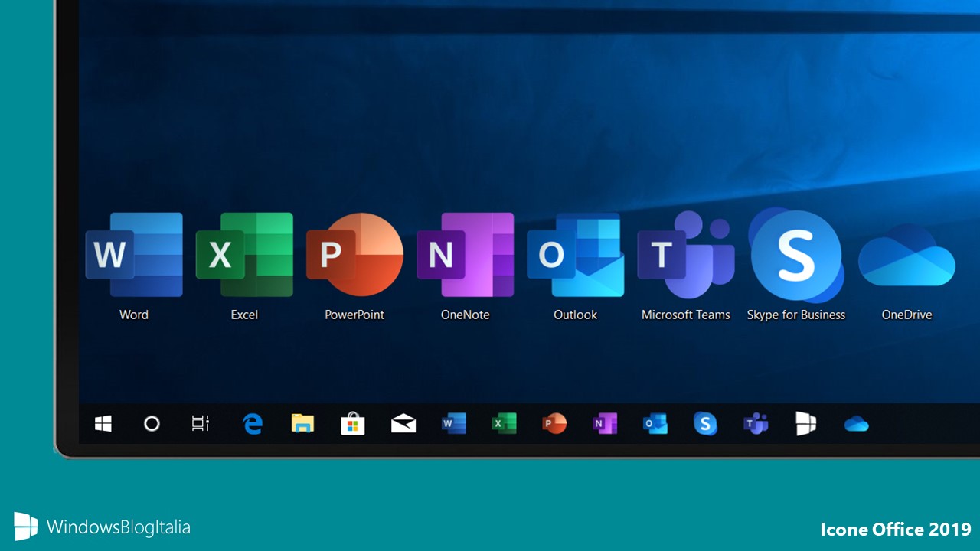Screen dimensions: 980x551
Task: Click the OneDrive cloud icon in taskbar
Action: [x=856, y=424]
